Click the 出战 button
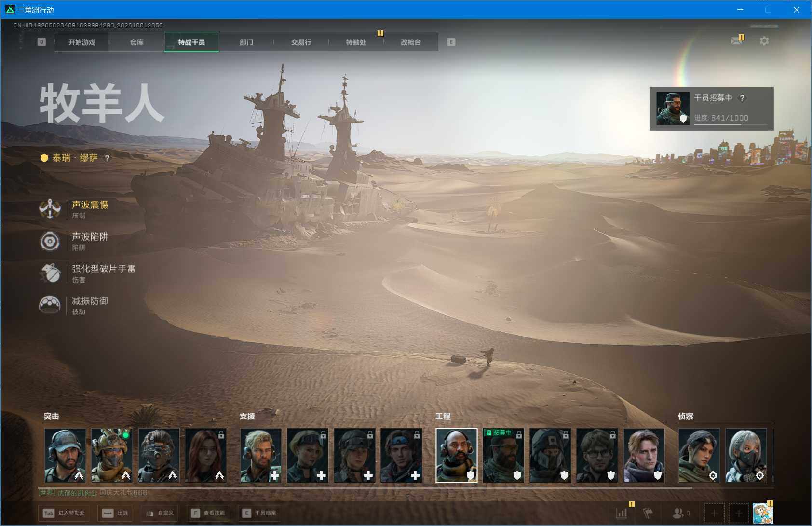812x526 pixels. pyautogui.click(x=115, y=513)
